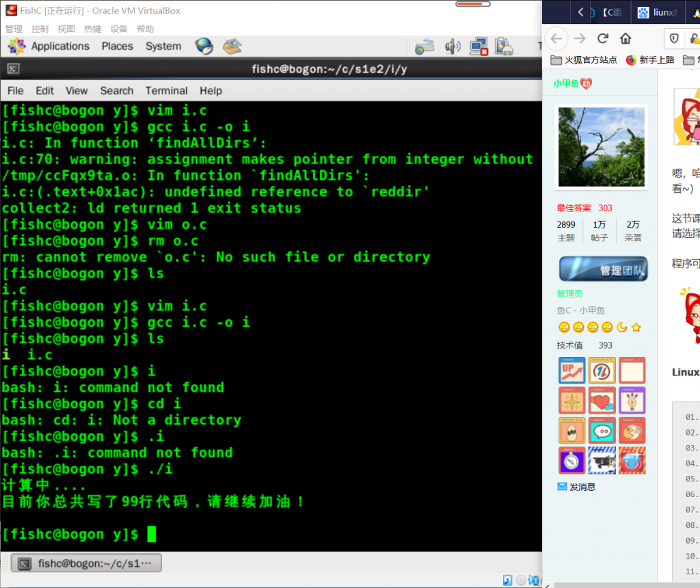This screenshot has width=700, height=588.
Task: Click the blue diamond medal badge
Action: click(632, 460)
